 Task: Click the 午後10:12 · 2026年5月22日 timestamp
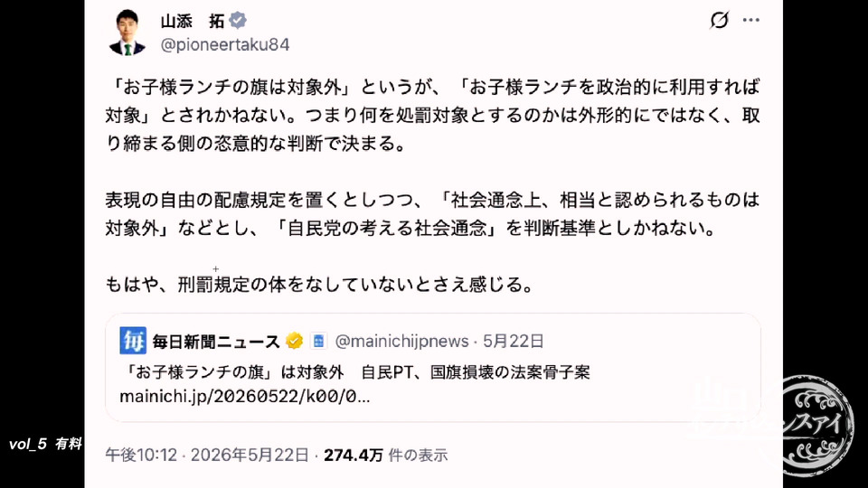click(x=207, y=455)
